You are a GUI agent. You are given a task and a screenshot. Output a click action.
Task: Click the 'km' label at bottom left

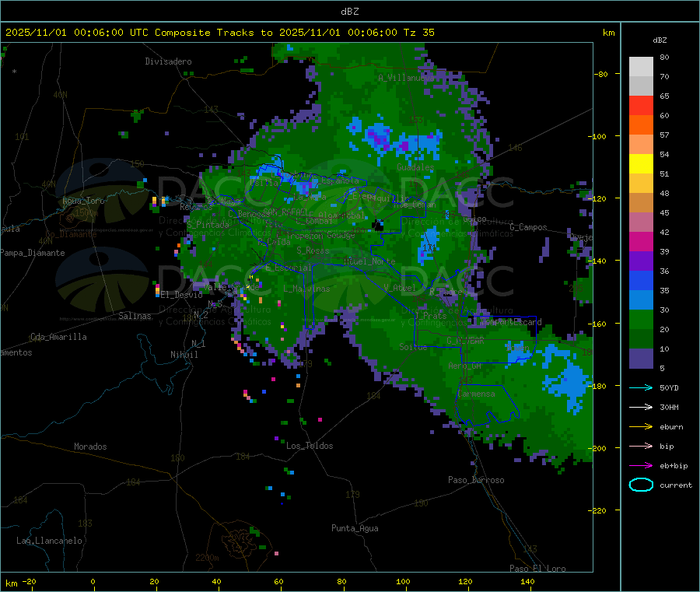point(11,583)
